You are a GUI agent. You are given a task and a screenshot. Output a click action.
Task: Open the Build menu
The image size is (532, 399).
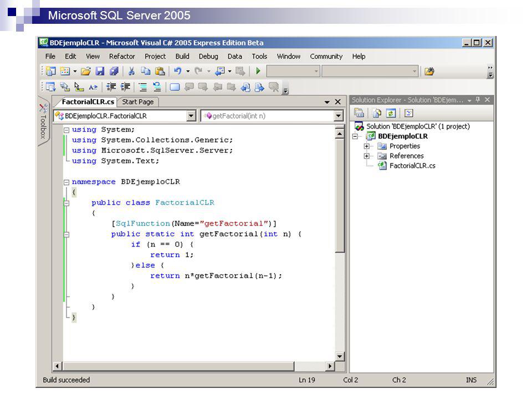(x=182, y=57)
